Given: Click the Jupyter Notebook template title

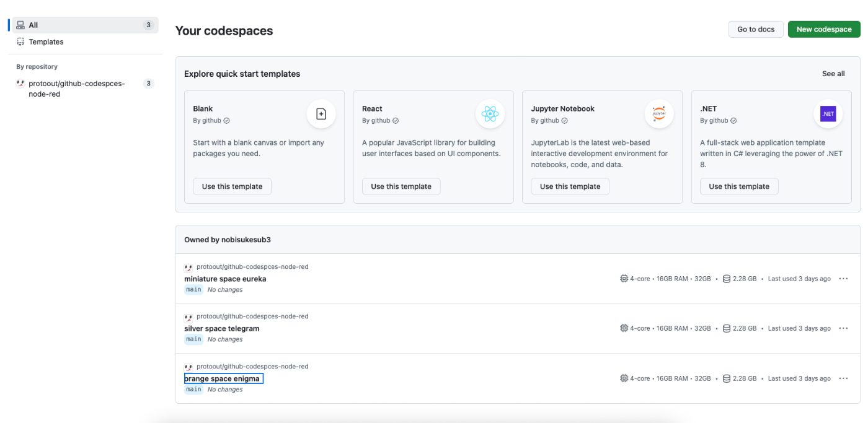Looking at the screenshot, I should pyautogui.click(x=562, y=108).
